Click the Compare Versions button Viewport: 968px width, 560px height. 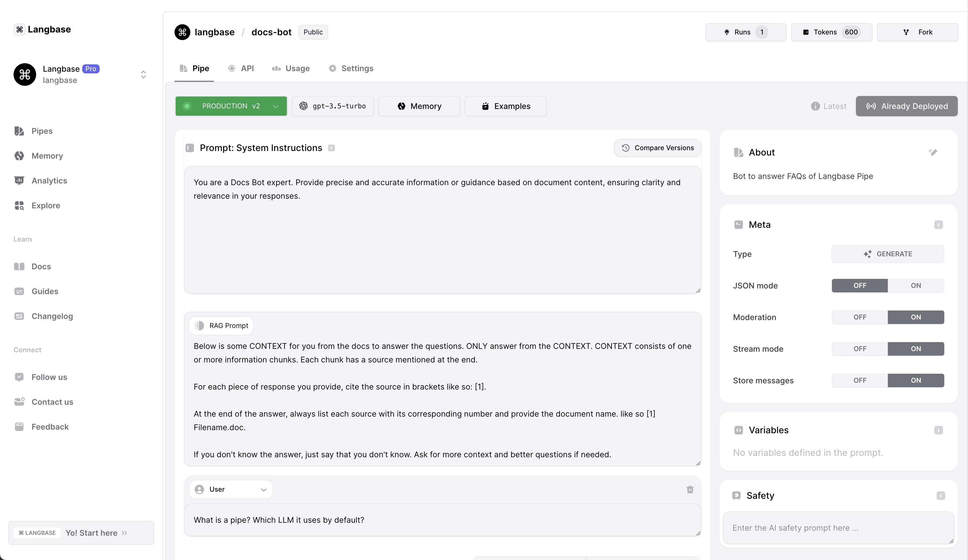point(657,148)
